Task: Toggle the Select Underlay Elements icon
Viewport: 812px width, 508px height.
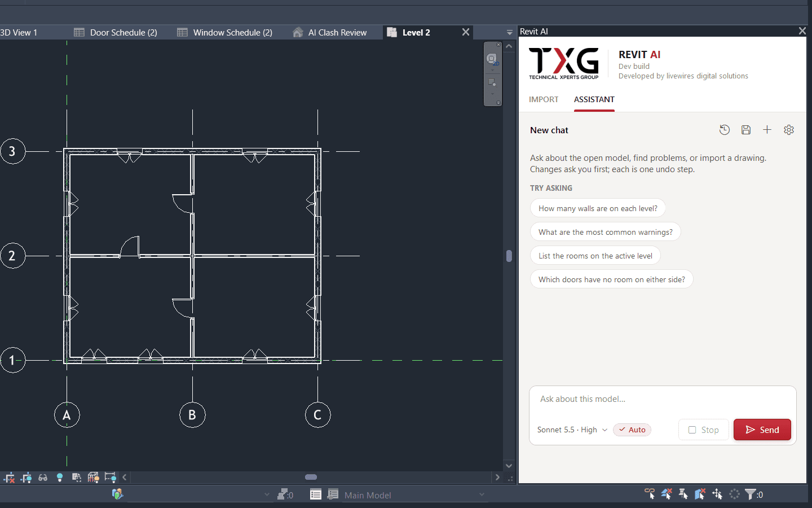Action: pyautogui.click(x=667, y=494)
